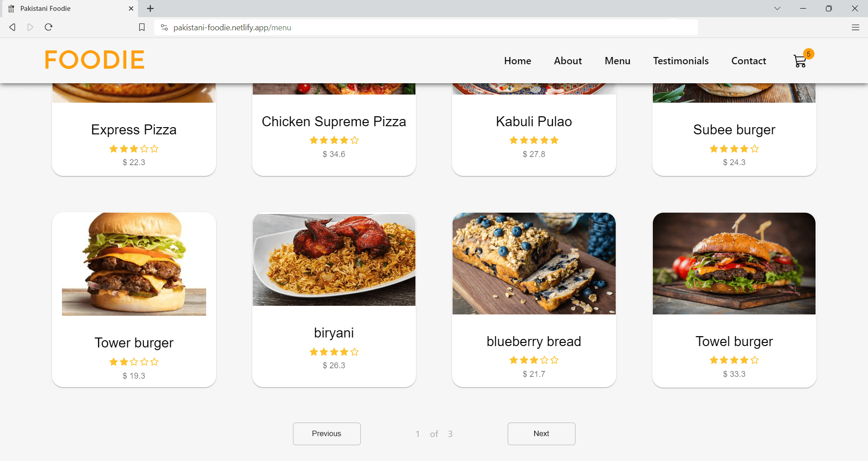Reload the page with refresh icon
Viewport: 868px width, 461px height.
click(x=49, y=27)
